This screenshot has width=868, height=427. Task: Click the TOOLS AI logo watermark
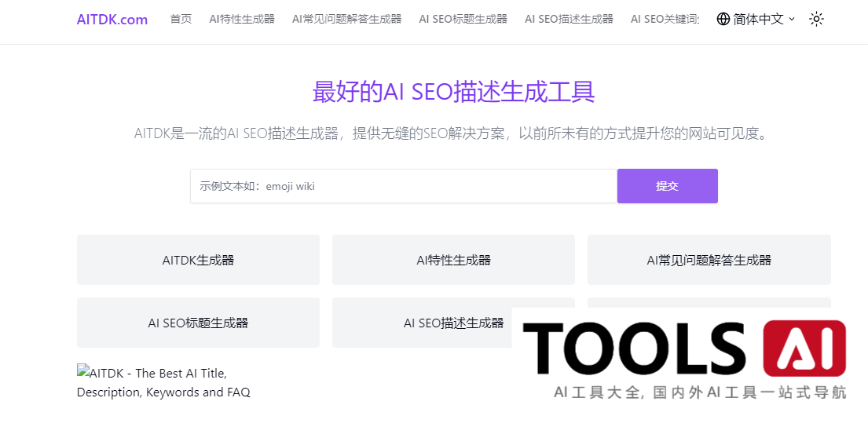click(x=683, y=357)
